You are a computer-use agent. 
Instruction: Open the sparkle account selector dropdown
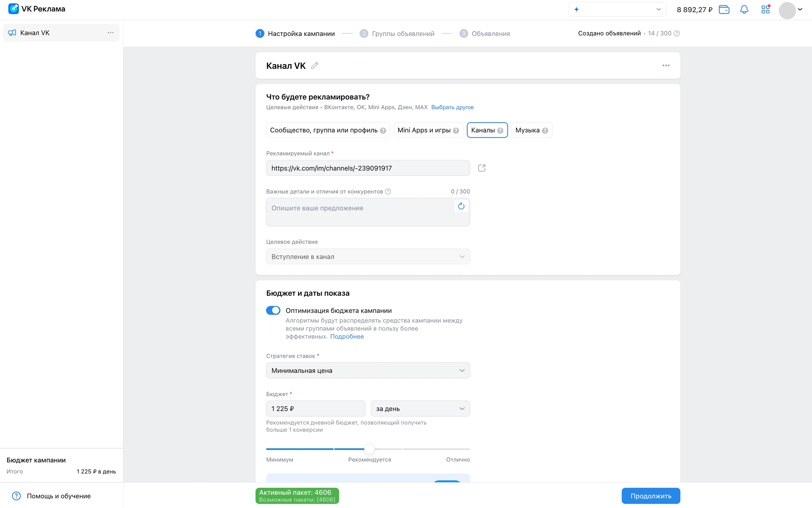tap(617, 9)
